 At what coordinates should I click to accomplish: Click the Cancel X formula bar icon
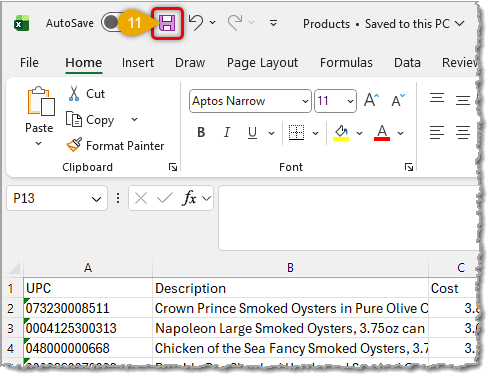(x=141, y=198)
